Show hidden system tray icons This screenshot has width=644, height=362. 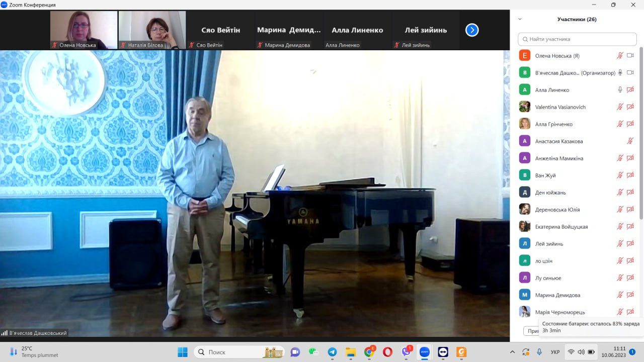tap(512, 352)
